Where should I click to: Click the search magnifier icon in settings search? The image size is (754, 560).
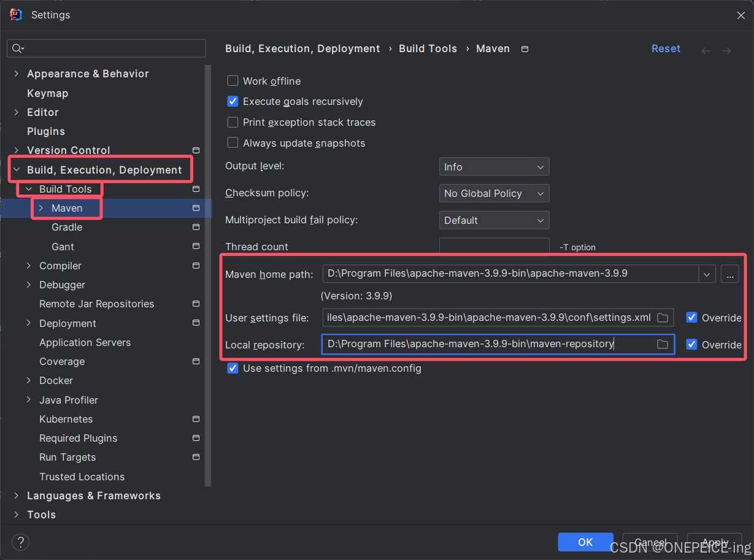click(18, 48)
